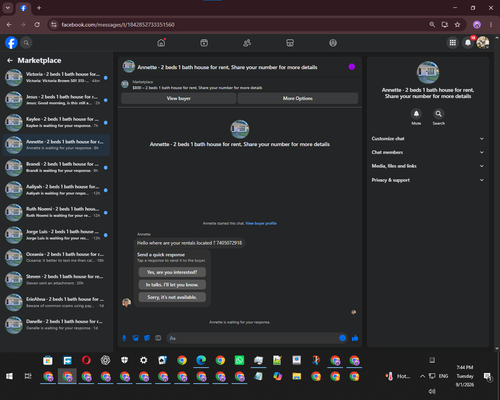This screenshot has height=400, width=500.
Task: Open Jesus's conversation in the list
Action: click(x=56, y=100)
